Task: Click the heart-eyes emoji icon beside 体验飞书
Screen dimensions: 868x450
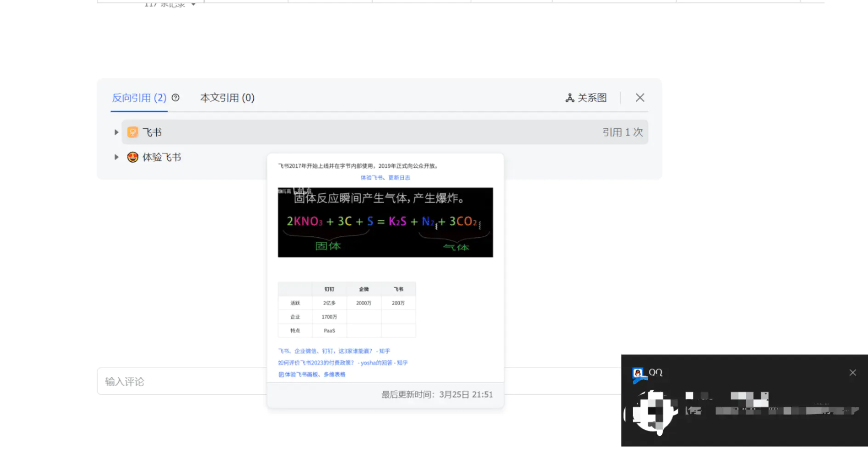Action: pos(133,157)
